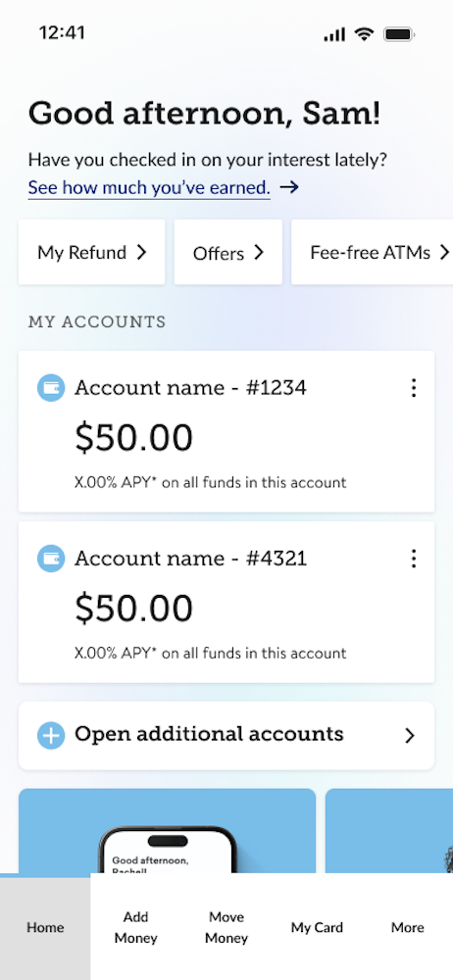Open the $50.00 balance card for #1234
Screen dimensions: 453x980
(226, 431)
